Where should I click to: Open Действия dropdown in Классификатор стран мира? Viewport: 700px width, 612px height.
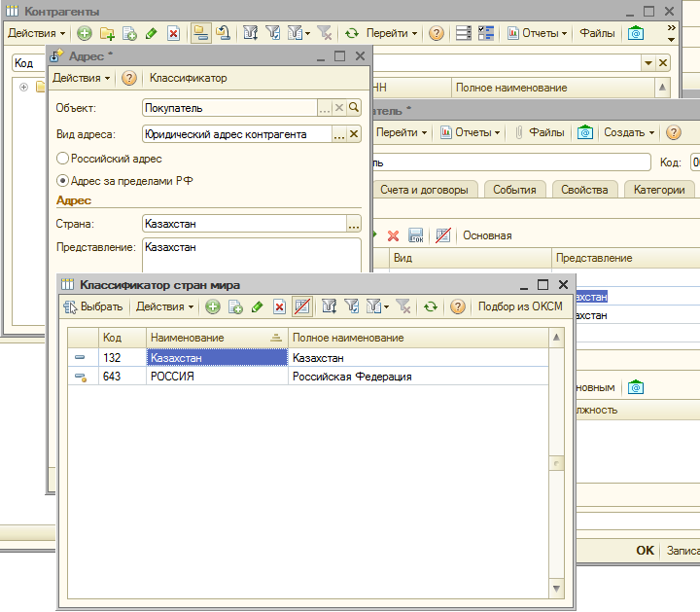(x=163, y=306)
